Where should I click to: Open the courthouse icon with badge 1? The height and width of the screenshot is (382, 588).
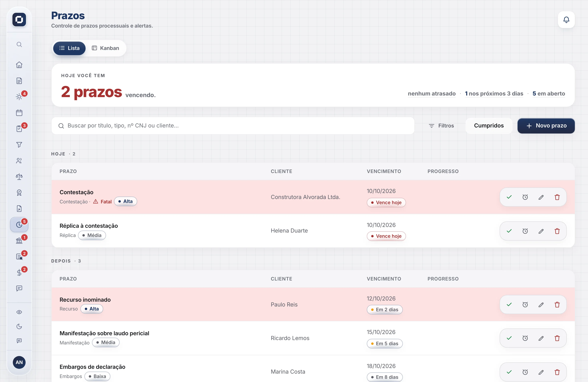[19, 241]
